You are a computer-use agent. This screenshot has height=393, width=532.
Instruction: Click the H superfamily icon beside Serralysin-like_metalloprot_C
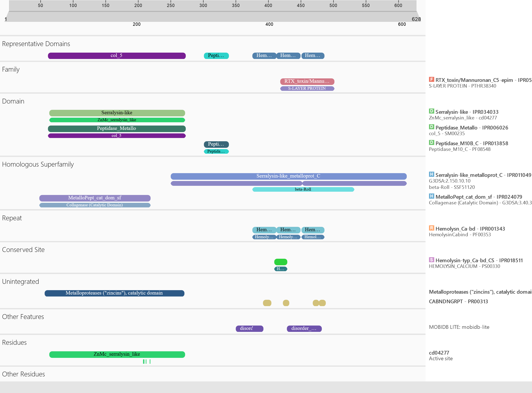[x=431, y=174]
